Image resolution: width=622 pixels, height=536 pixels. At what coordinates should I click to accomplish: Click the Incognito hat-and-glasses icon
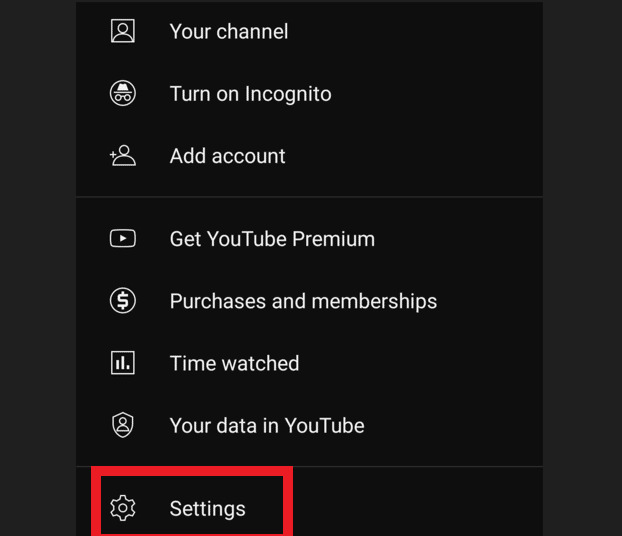pos(123,93)
